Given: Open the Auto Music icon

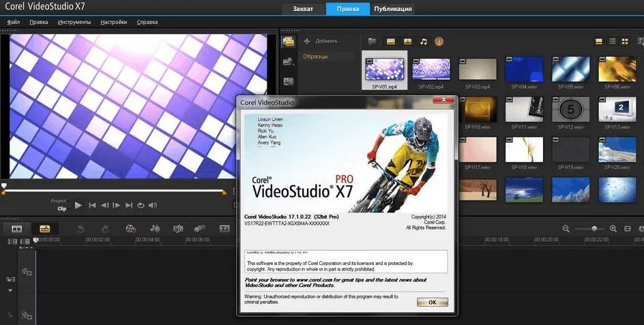Looking at the screenshot, I should tap(178, 229).
